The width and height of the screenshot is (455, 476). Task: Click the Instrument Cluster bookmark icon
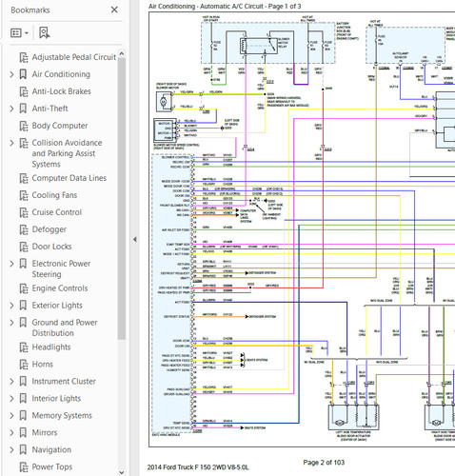coord(23,382)
